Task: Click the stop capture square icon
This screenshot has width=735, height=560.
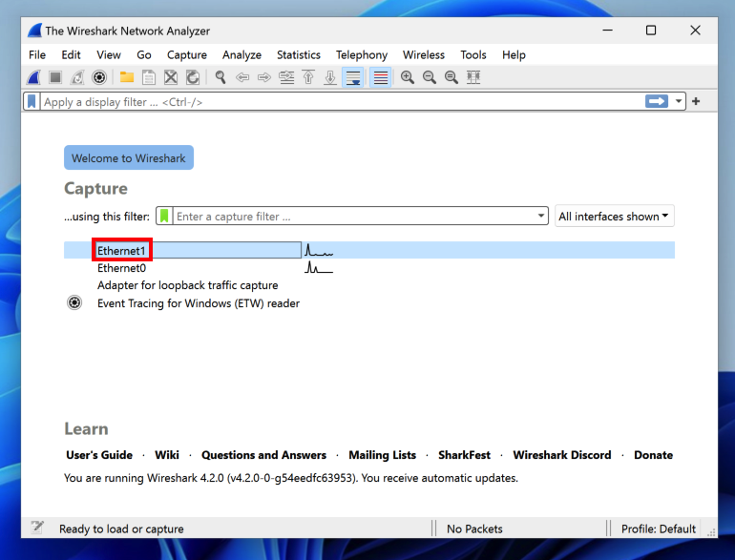Action: tap(55, 77)
